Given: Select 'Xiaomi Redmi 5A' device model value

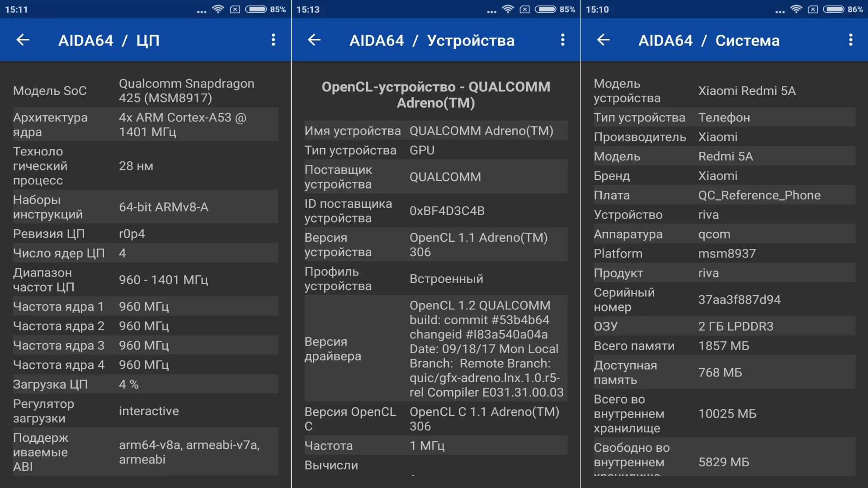Looking at the screenshot, I should (747, 91).
